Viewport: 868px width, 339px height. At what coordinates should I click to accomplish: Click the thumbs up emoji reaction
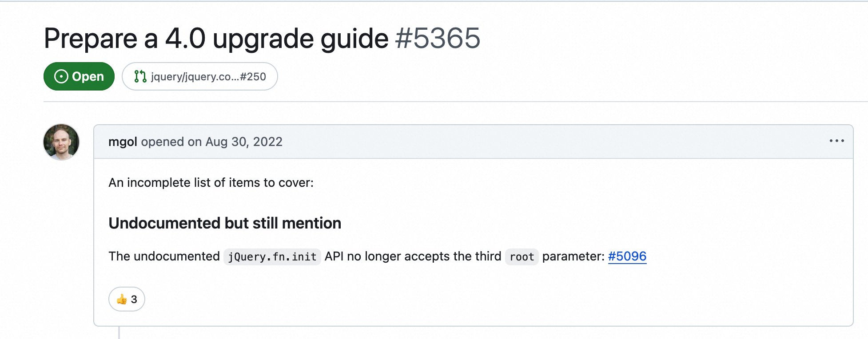coord(122,300)
